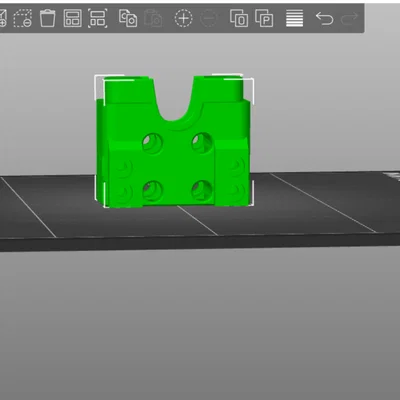400x400 pixels.
Task: Open variable layer height editing
Action: coord(295,18)
